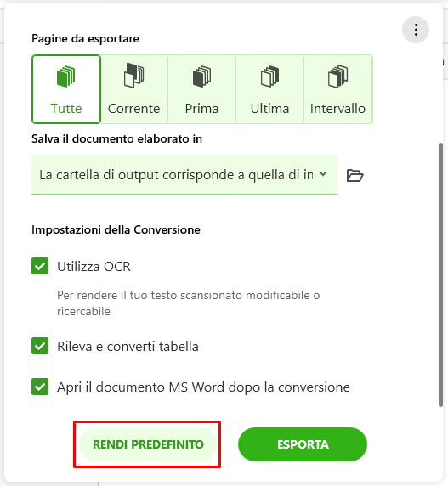Click the Tutte tab label
Image resolution: width=448 pixels, height=486 pixels.
click(66, 109)
